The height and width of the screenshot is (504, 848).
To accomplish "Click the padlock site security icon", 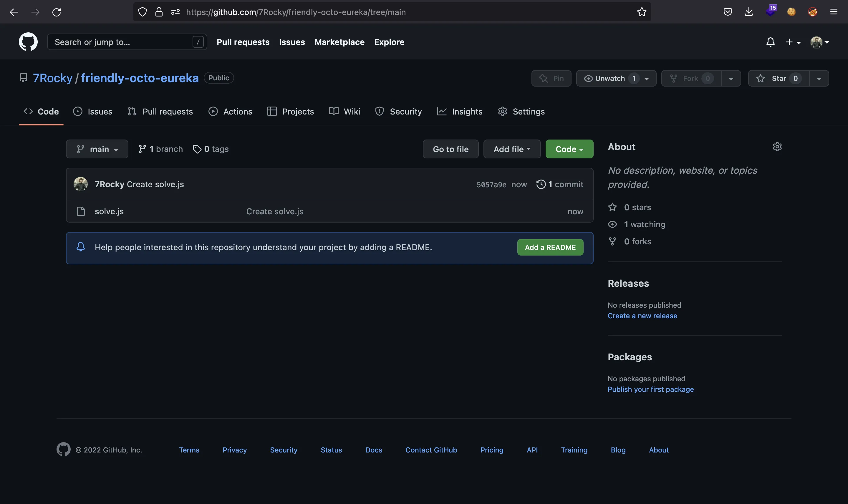I will [159, 12].
